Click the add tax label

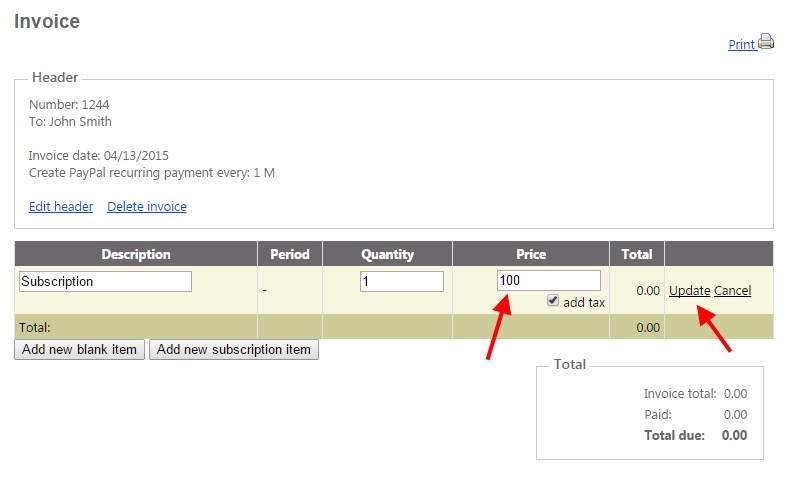[x=583, y=302]
